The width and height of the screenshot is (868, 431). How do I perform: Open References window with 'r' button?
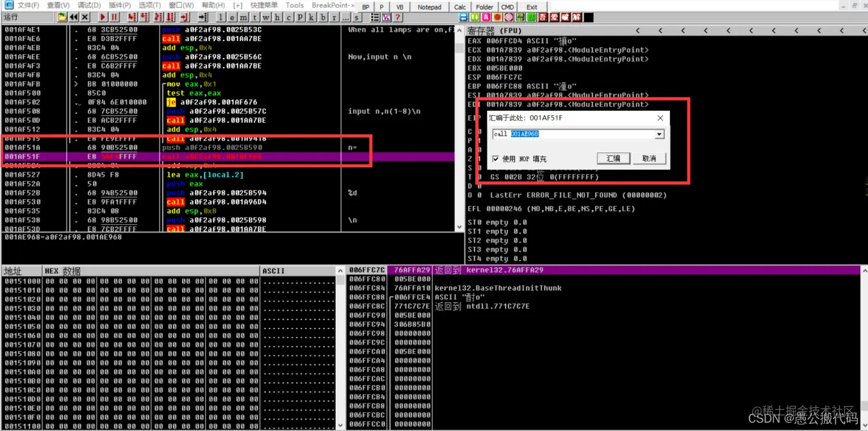pos(334,17)
